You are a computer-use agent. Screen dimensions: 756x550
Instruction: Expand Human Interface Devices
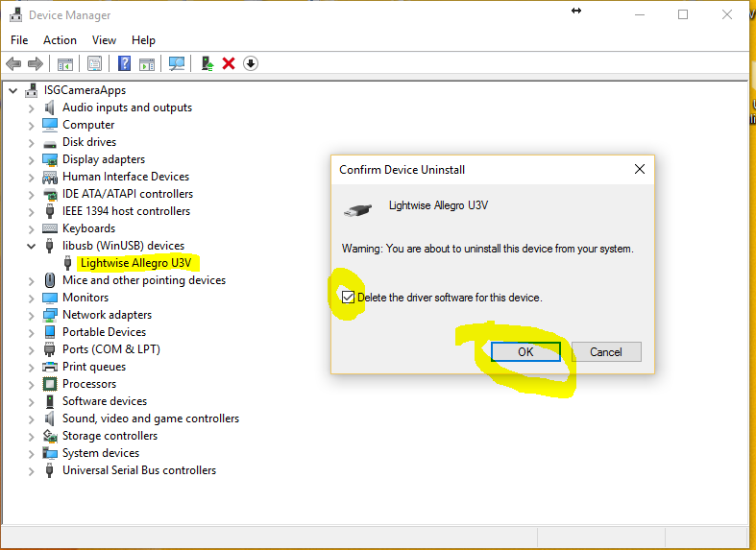tap(32, 178)
